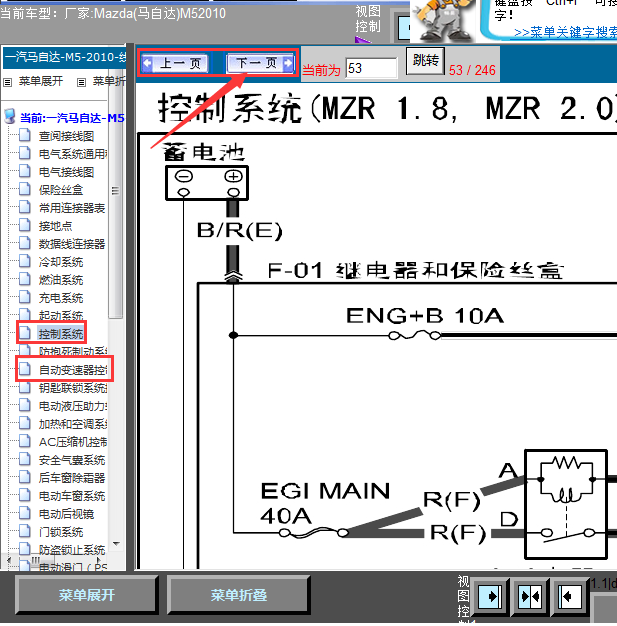Screen dimensions: 617x626
Task: Open 冷却系统 tree item
Action: [61, 262]
